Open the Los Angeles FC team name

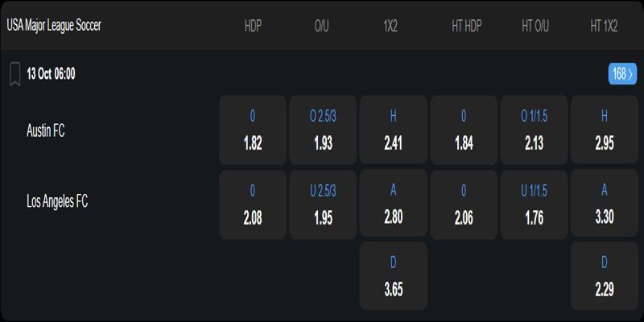pos(57,202)
